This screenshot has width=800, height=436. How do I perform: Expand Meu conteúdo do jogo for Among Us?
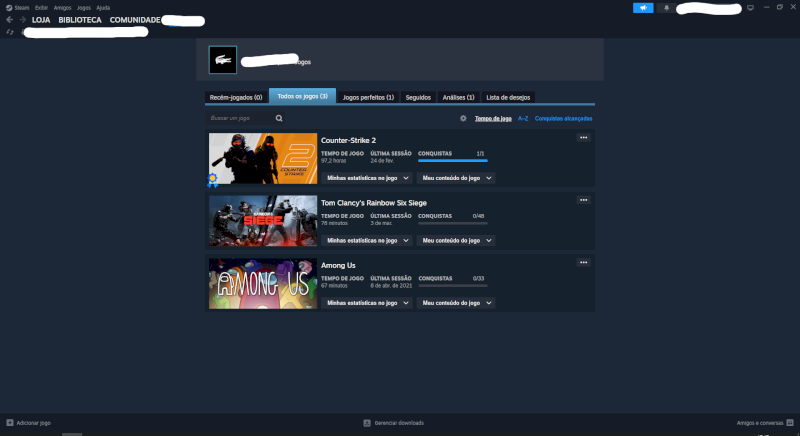(456, 303)
